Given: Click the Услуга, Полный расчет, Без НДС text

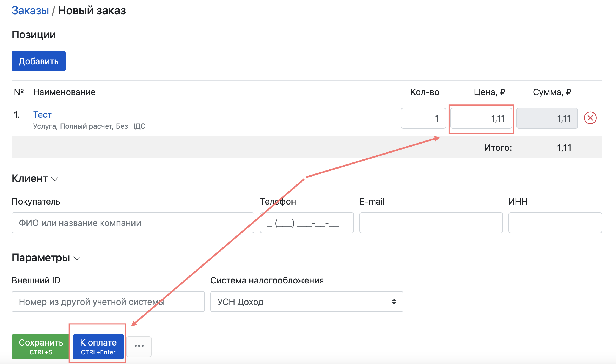Looking at the screenshot, I should pyautogui.click(x=89, y=126).
